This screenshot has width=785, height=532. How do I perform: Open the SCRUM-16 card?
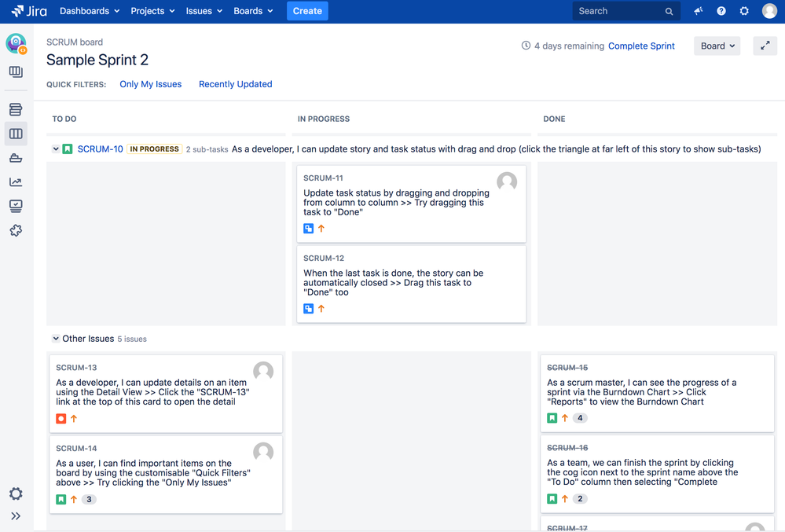[658, 474]
